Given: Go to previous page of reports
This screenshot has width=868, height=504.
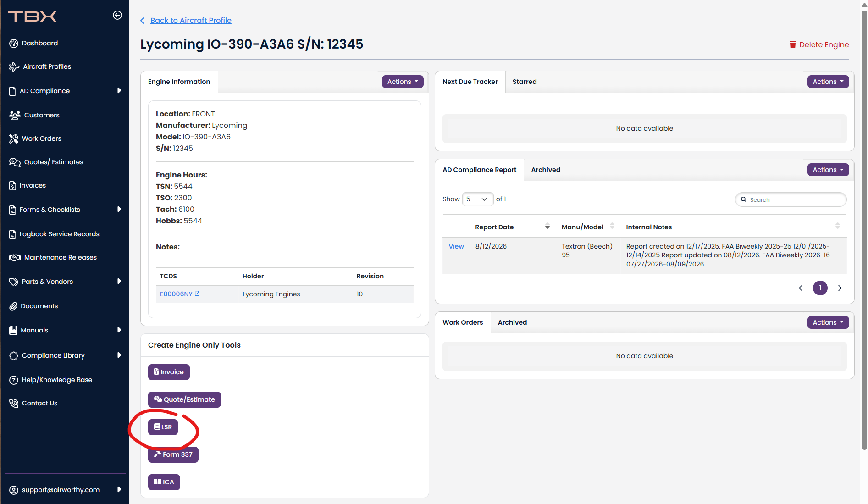Looking at the screenshot, I should [x=801, y=288].
